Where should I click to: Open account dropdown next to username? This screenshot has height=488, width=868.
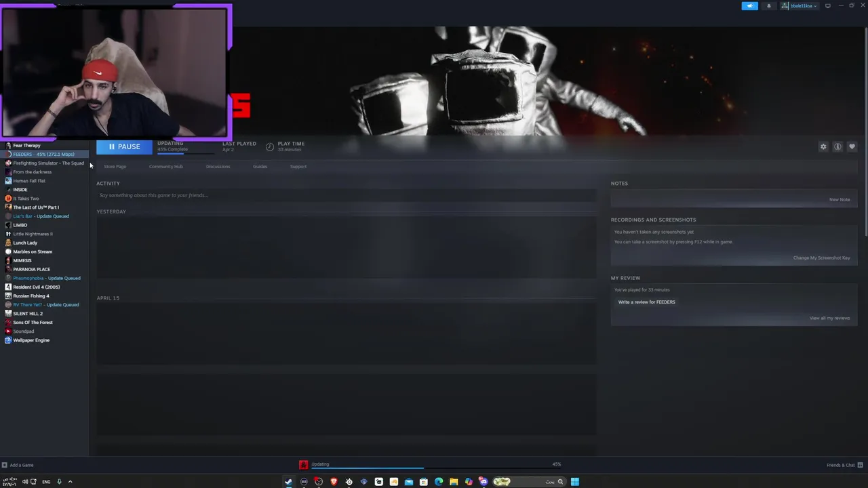pyautogui.click(x=814, y=5)
